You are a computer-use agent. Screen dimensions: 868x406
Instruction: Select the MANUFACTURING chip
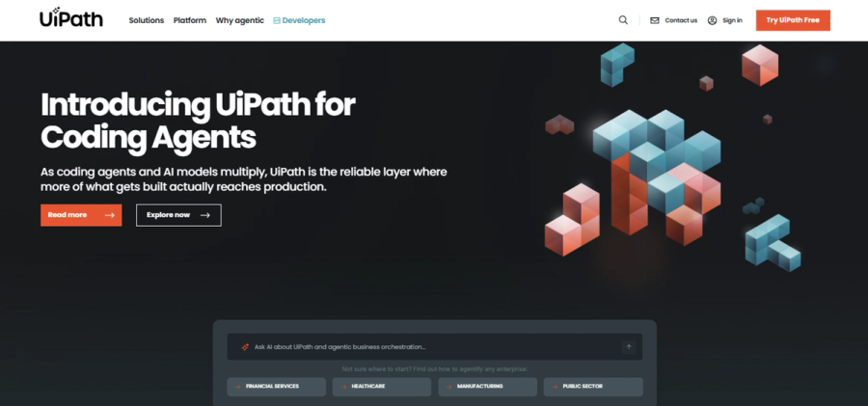487,387
